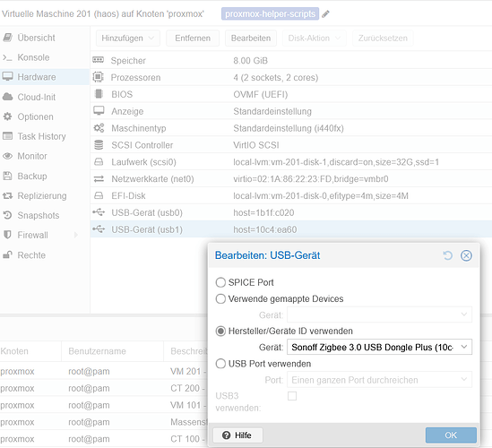Select the USB-Gerät (usb1) row
The image size is (492, 448).
point(291,229)
